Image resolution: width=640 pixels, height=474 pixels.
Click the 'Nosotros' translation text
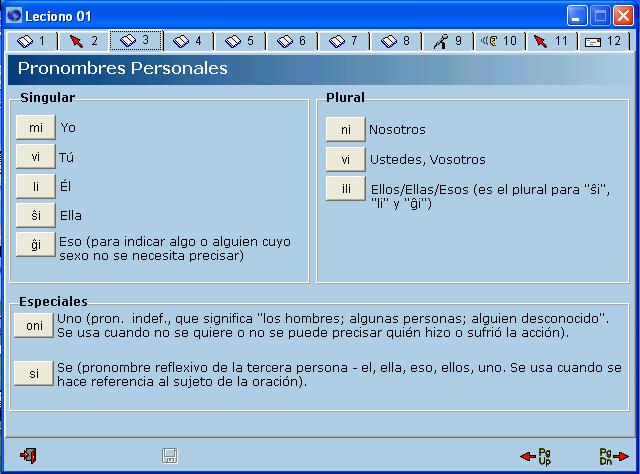397,130
